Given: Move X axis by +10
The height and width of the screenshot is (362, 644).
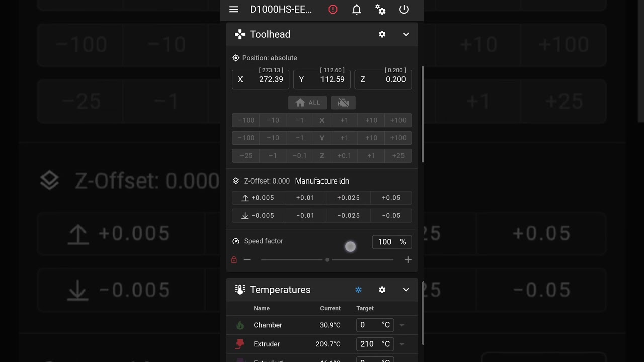Looking at the screenshot, I should pyautogui.click(x=371, y=120).
